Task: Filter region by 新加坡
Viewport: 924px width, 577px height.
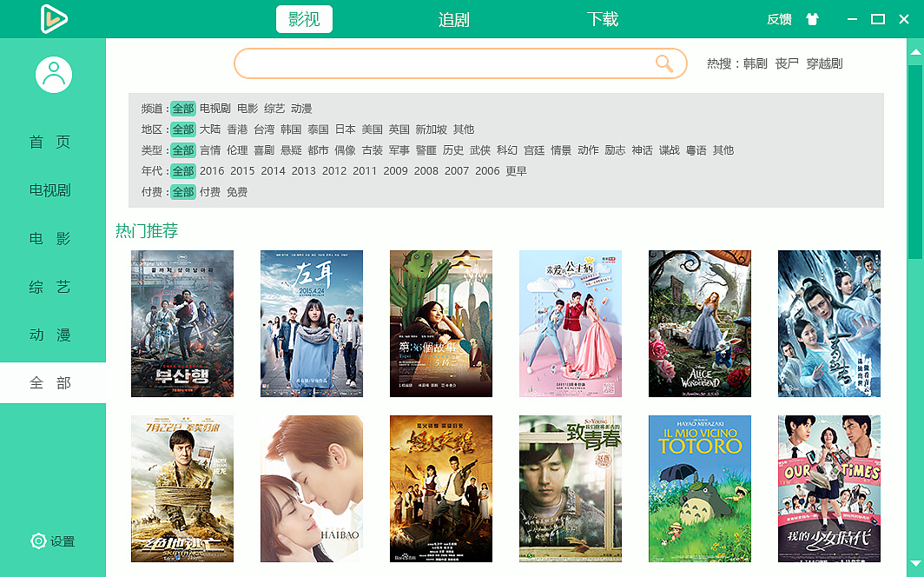Action: point(432,129)
